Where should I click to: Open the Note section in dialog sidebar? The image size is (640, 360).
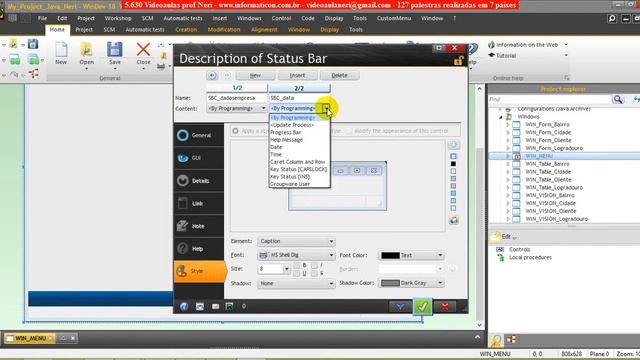pos(199,226)
